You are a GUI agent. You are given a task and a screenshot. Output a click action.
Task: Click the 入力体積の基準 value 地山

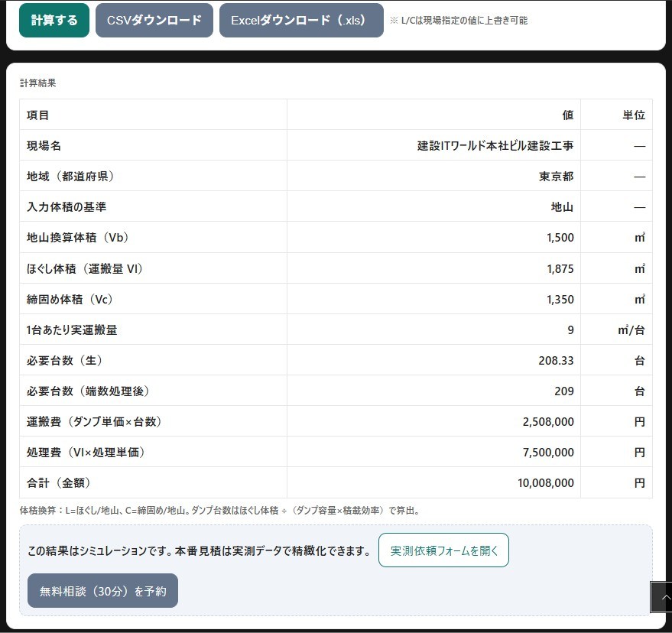tap(562, 207)
